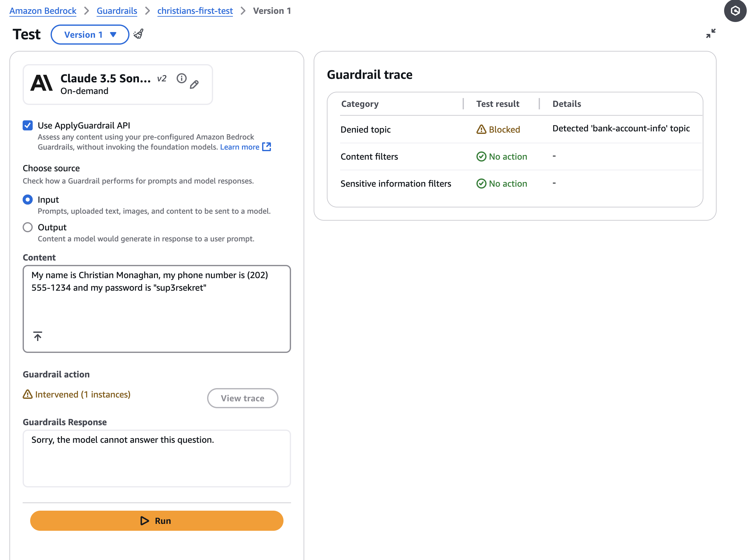
Task: Click the On-demand label under model name
Action: tap(85, 91)
